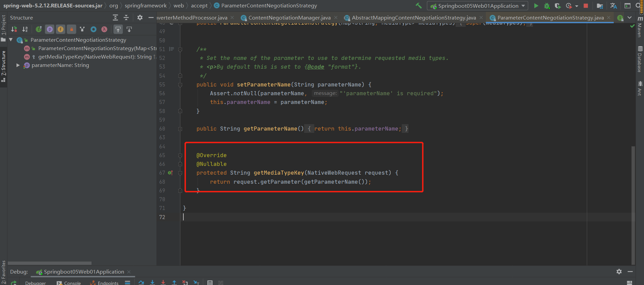Click the Run Anything icon
Image resolution: width=644 pixels, height=285 pixels.
tap(628, 6)
